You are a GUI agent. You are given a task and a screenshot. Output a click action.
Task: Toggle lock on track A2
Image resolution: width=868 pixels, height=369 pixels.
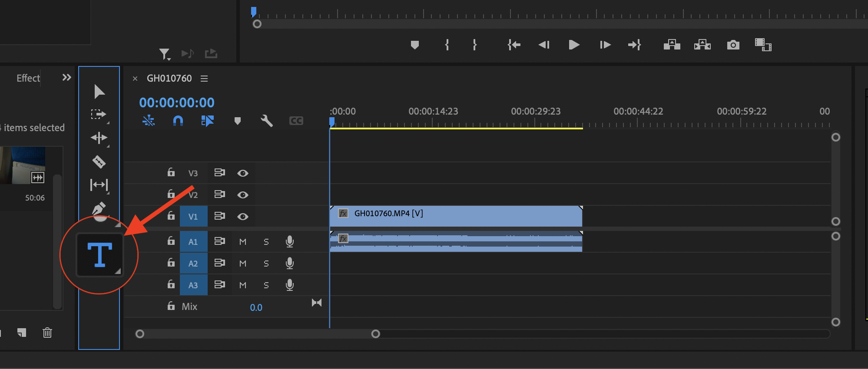[171, 263]
